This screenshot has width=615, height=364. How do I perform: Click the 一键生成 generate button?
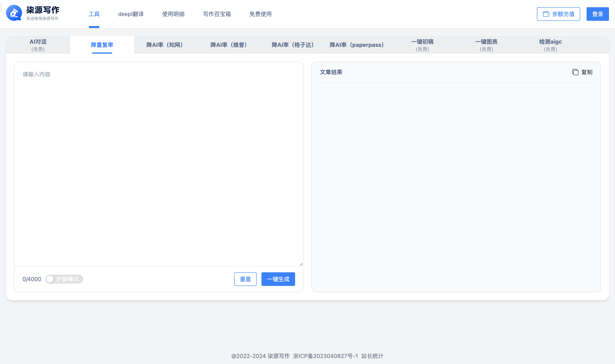(x=278, y=279)
